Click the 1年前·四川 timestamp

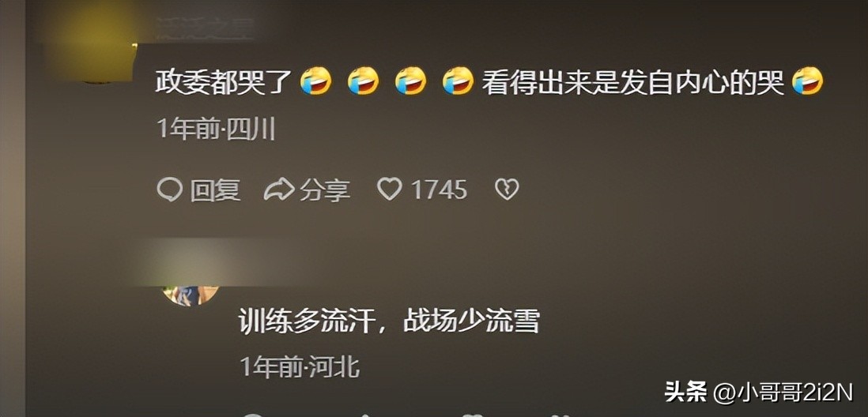(217, 130)
